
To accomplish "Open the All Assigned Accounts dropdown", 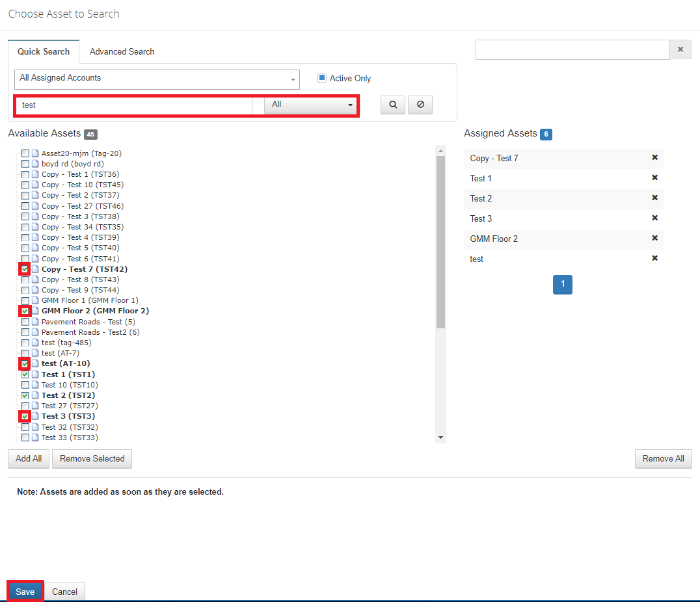I will [157, 79].
